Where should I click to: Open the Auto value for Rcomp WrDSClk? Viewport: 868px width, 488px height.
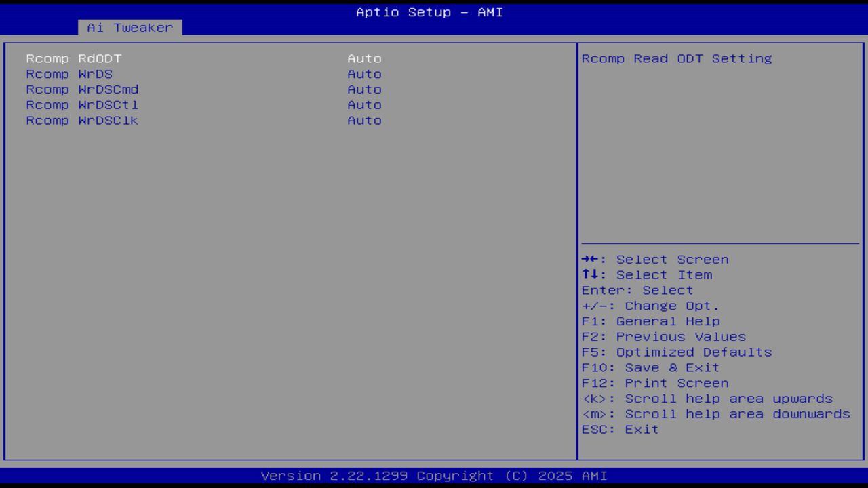[364, 121]
